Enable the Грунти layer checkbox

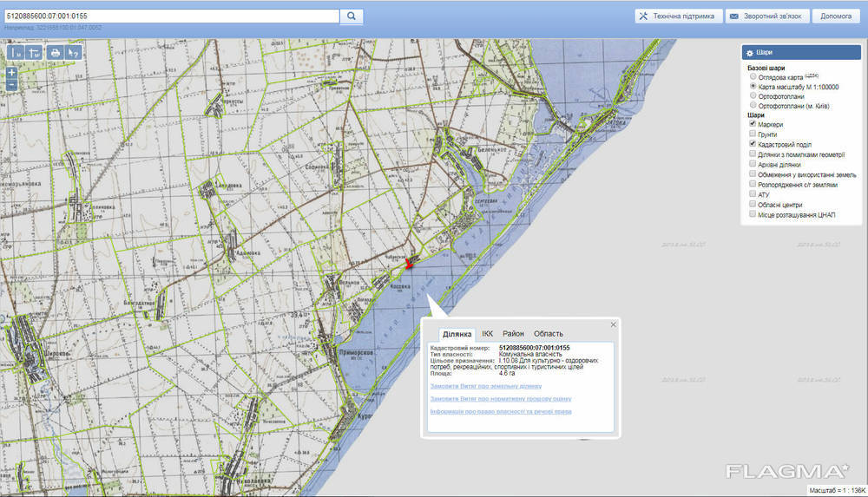[752, 134]
